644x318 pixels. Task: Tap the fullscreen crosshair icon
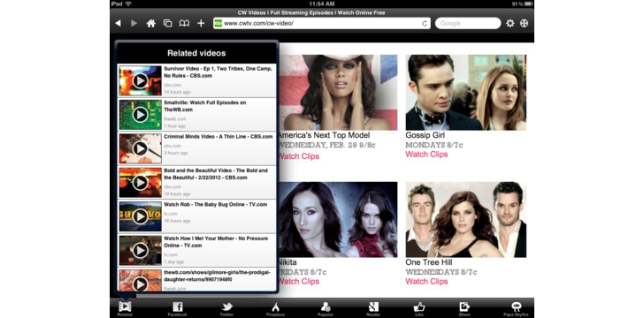click(x=524, y=23)
